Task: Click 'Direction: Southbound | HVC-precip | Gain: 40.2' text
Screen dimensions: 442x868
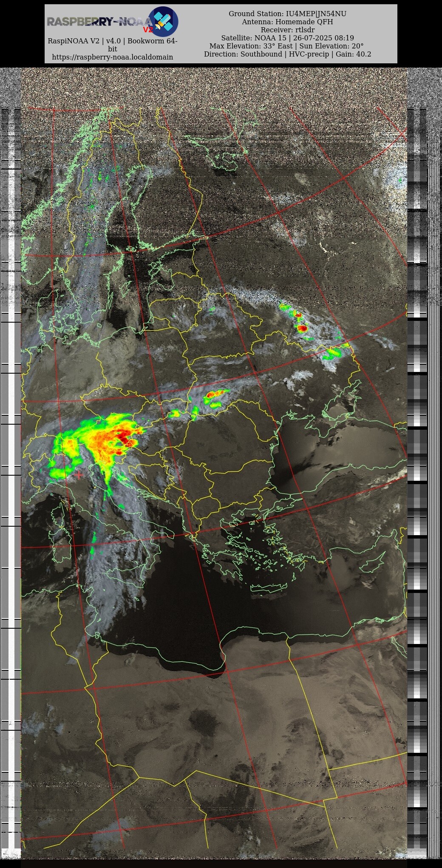Action: 288,54
